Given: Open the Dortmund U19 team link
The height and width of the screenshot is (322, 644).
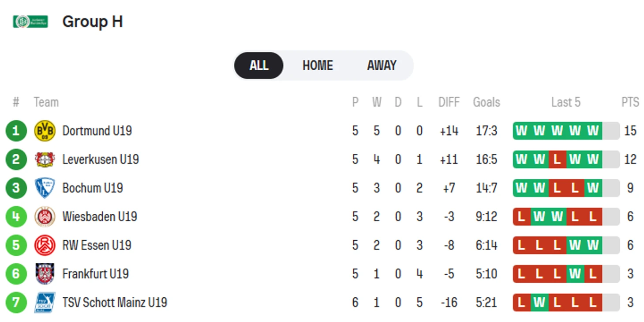Looking at the screenshot, I should [x=97, y=131].
